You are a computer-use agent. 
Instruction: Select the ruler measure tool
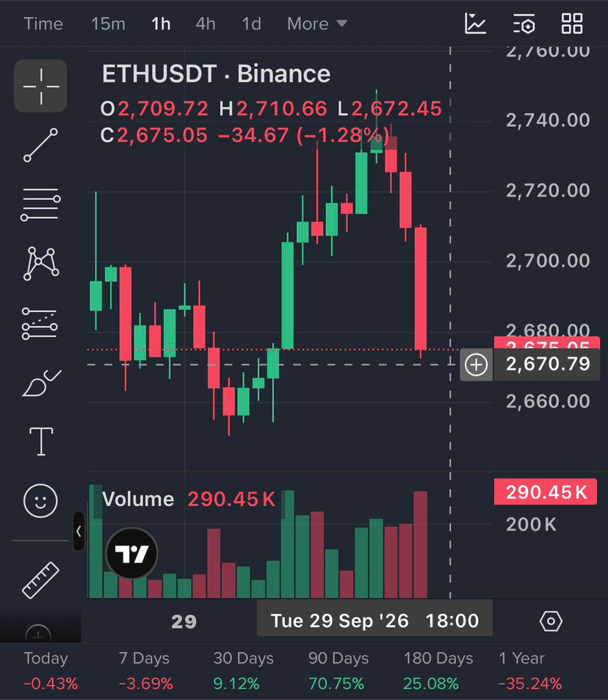point(40,580)
